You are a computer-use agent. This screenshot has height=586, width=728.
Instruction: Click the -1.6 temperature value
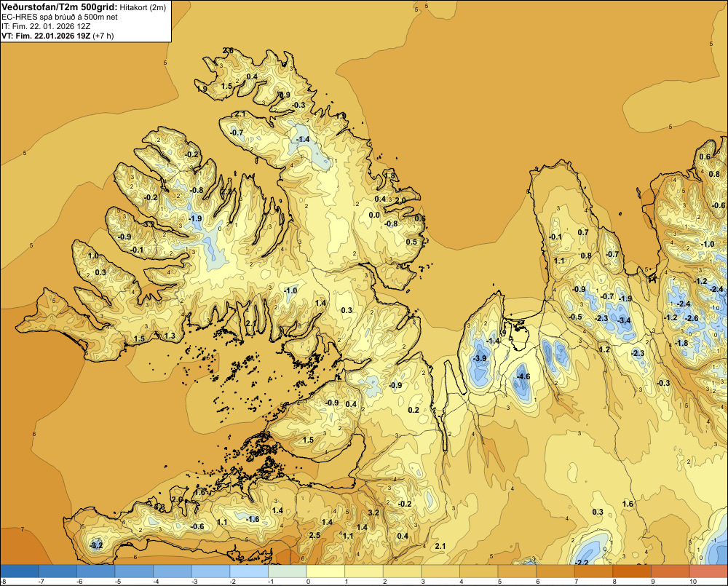coord(253,519)
